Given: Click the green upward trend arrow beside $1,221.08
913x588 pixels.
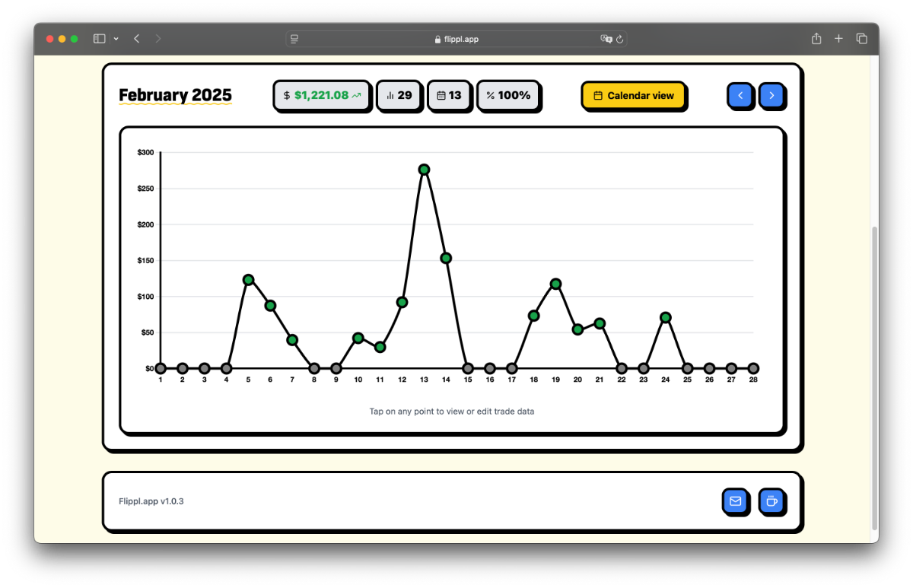Looking at the screenshot, I should pyautogui.click(x=356, y=94).
